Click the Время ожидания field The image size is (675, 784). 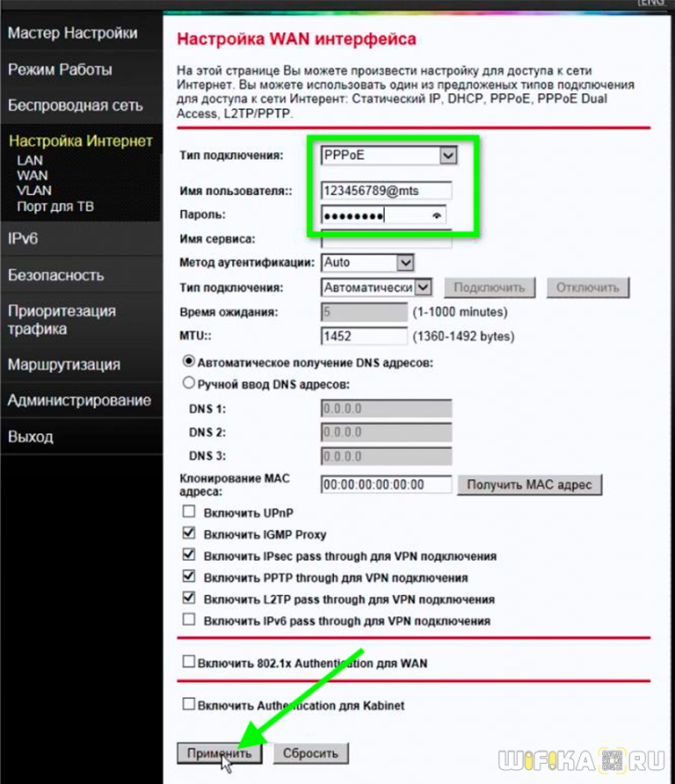(364, 312)
